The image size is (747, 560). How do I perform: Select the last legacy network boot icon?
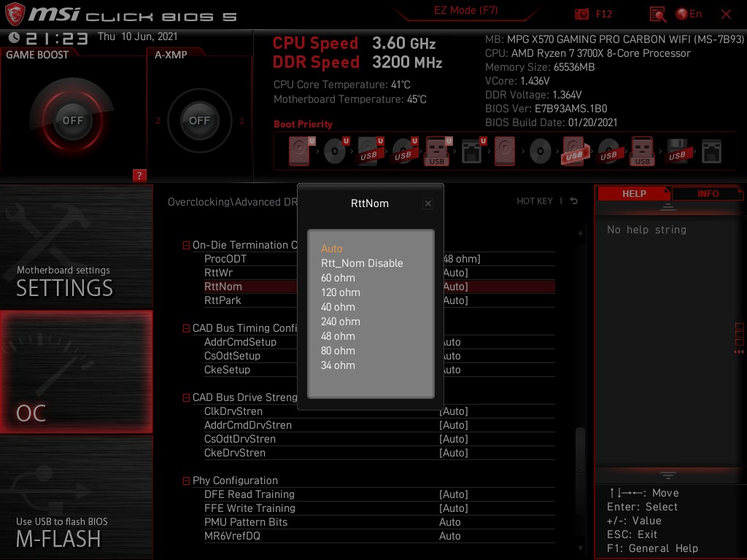pyautogui.click(x=711, y=152)
